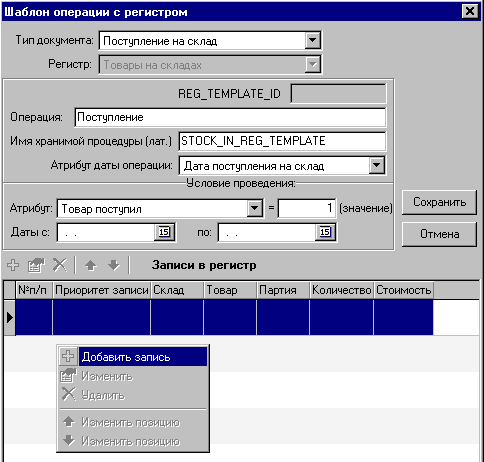Expand the 'Тип документа' dropdown
The image size is (484, 462).
(312, 41)
